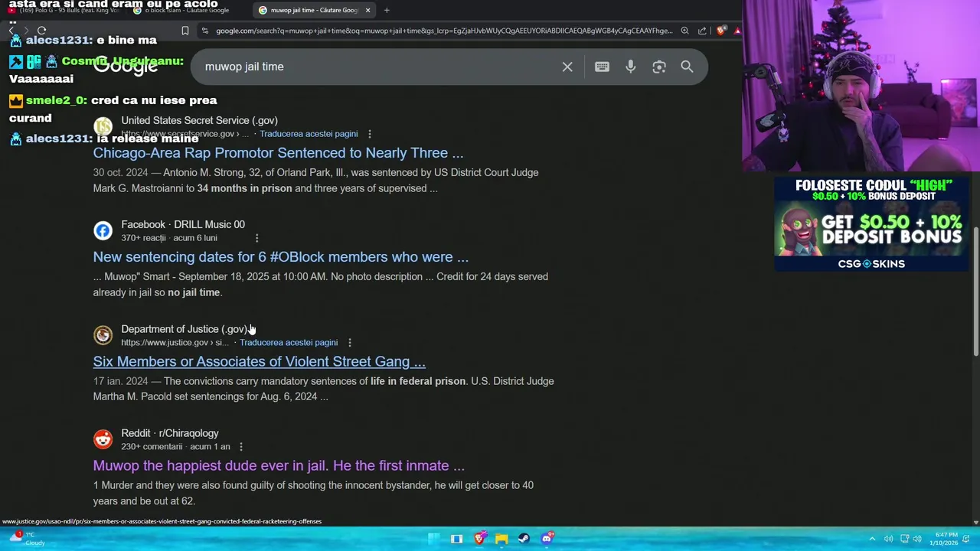Open the CSGO Skins deposit bonus banner
Viewport: 980px width, 551px height.
pyautogui.click(x=871, y=224)
